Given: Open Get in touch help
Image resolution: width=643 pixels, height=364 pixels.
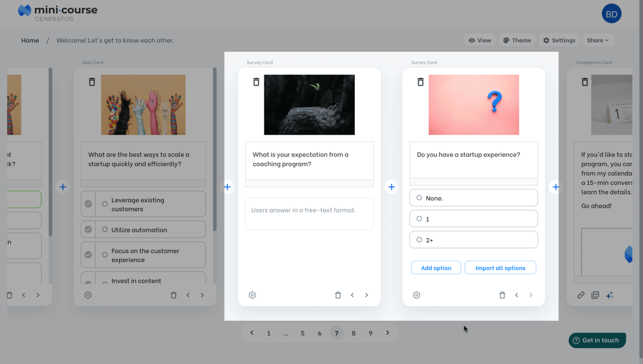Looking at the screenshot, I should coord(597,340).
